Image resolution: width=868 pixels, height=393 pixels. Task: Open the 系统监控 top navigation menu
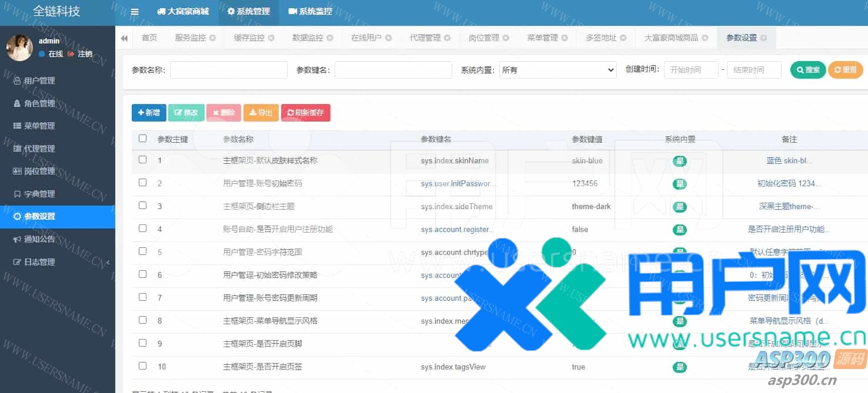(310, 12)
